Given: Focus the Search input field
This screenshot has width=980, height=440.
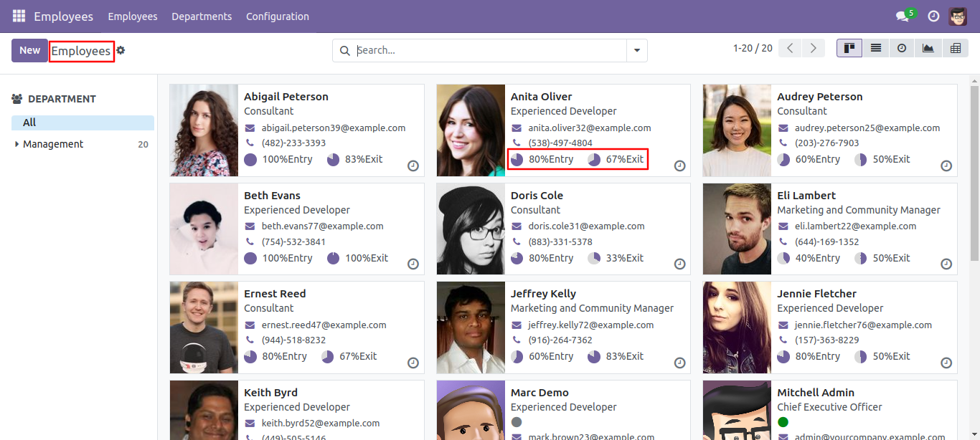Looking at the screenshot, I should coord(491,50).
